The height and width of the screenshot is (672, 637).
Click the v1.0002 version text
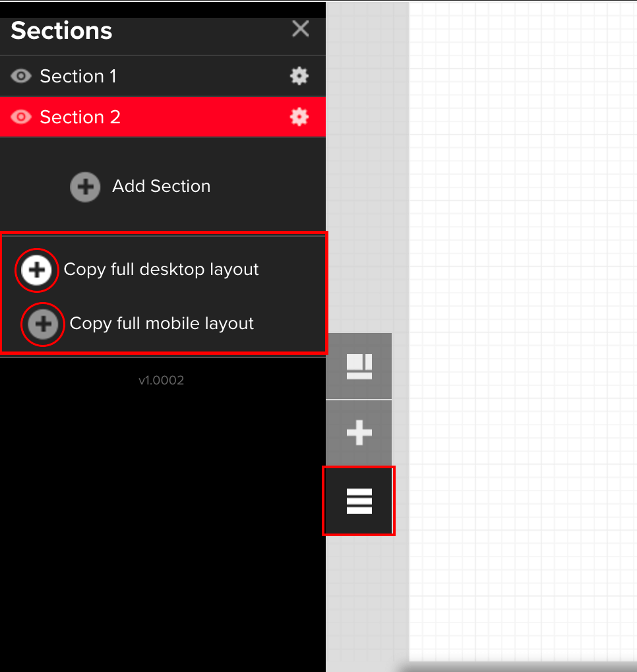[162, 381]
